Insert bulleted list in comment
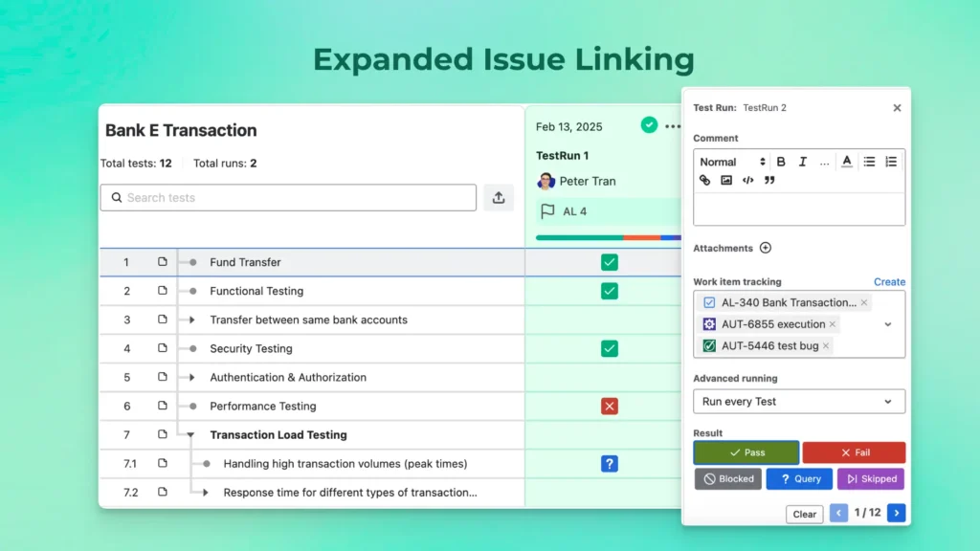The width and height of the screenshot is (980, 551). coord(869,162)
